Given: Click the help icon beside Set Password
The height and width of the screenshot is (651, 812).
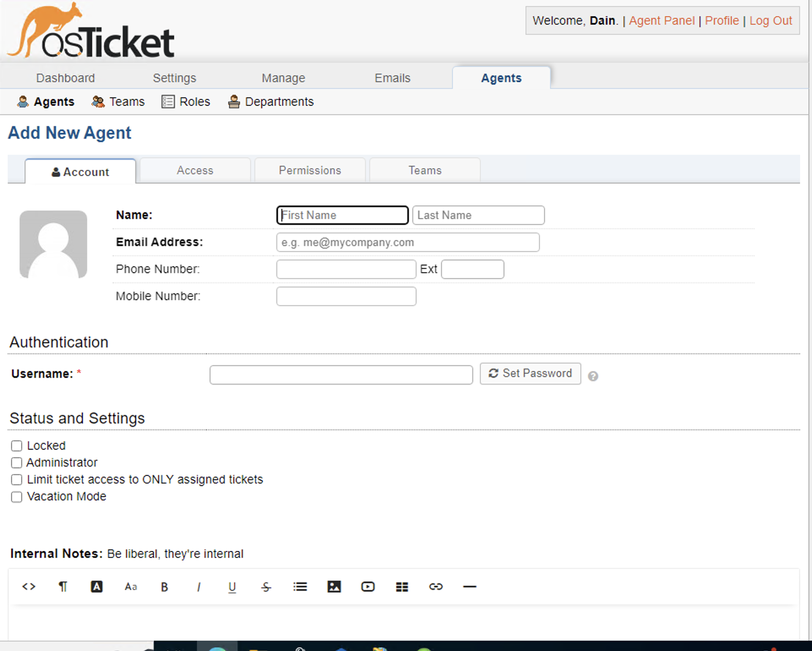Looking at the screenshot, I should 593,375.
